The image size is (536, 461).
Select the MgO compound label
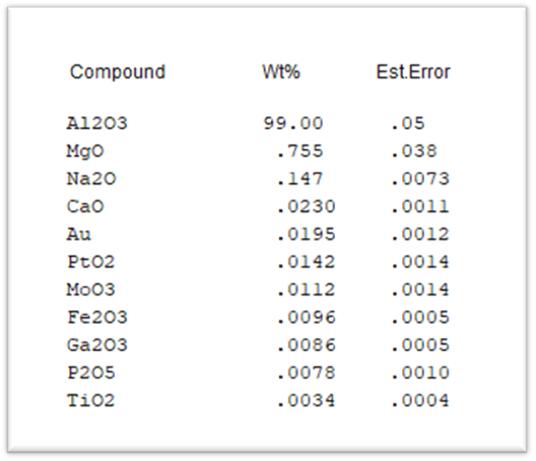point(85,152)
